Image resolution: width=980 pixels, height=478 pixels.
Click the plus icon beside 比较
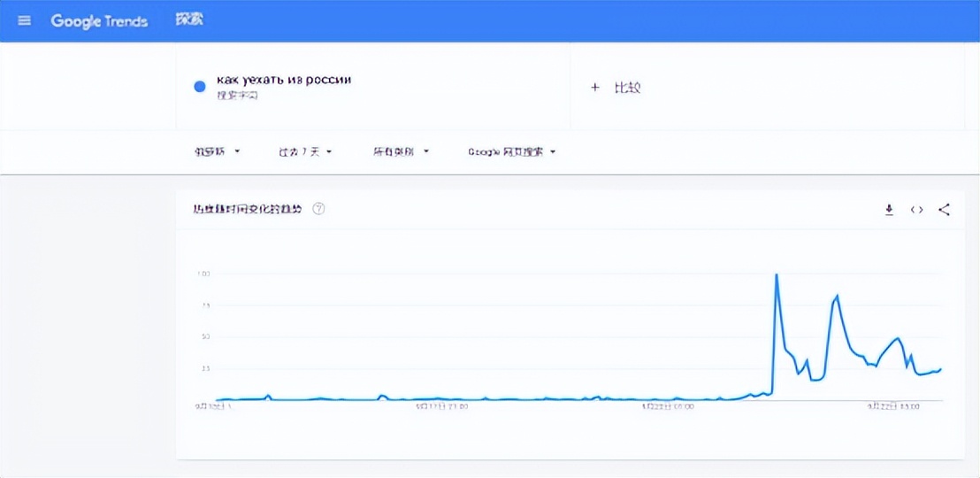pos(595,88)
